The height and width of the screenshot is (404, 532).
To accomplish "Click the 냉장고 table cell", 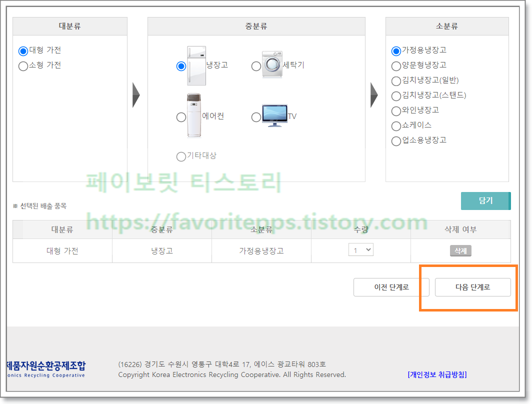I will click(162, 251).
